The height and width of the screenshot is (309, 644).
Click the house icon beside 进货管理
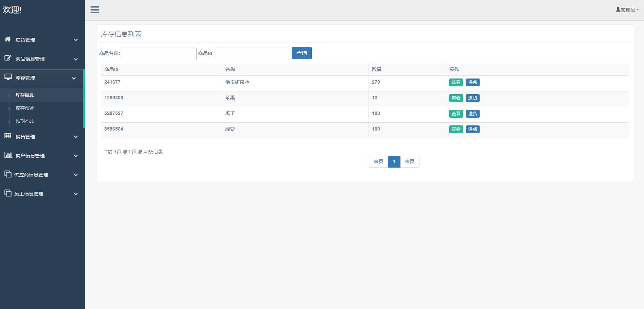[x=8, y=39]
